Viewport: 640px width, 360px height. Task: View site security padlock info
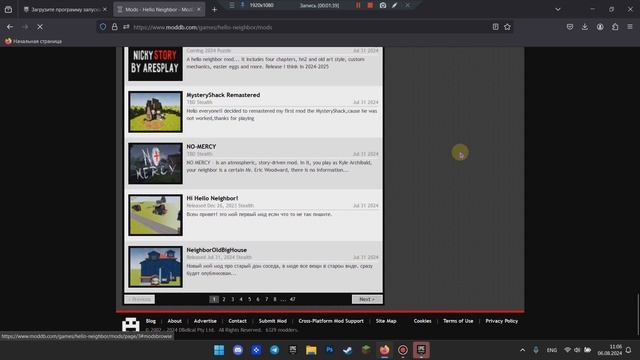pos(115,27)
